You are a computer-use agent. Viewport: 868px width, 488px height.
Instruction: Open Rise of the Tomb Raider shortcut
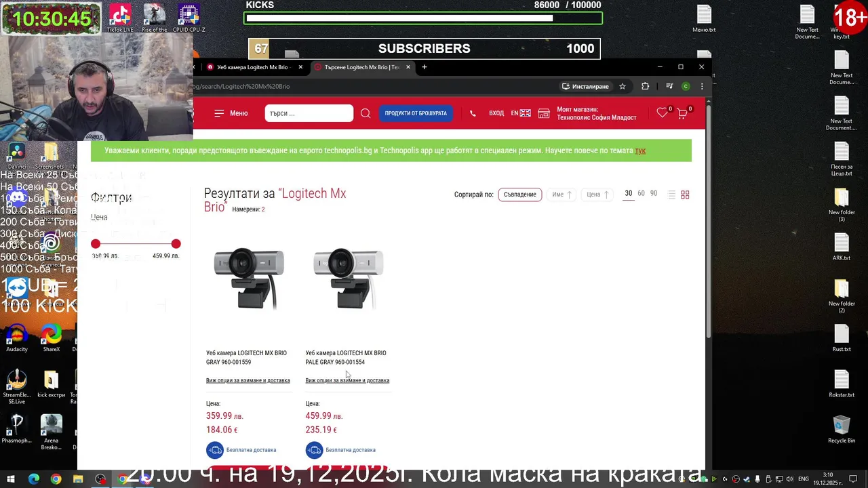(x=155, y=18)
